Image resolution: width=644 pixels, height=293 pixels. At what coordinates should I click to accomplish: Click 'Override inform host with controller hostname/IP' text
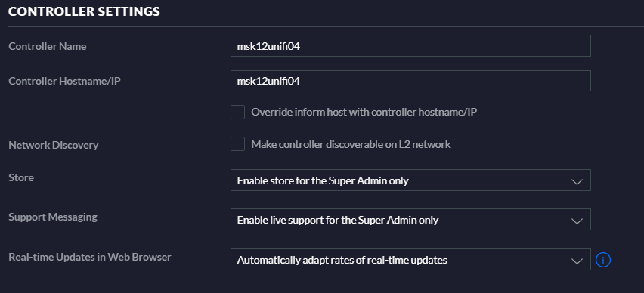[364, 112]
